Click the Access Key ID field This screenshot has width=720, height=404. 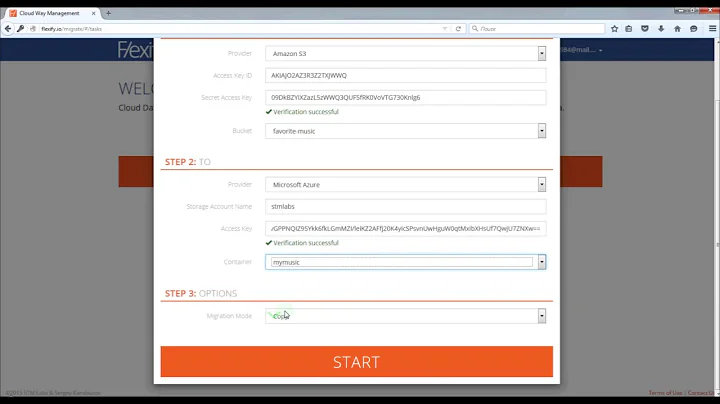[x=405, y=75]
